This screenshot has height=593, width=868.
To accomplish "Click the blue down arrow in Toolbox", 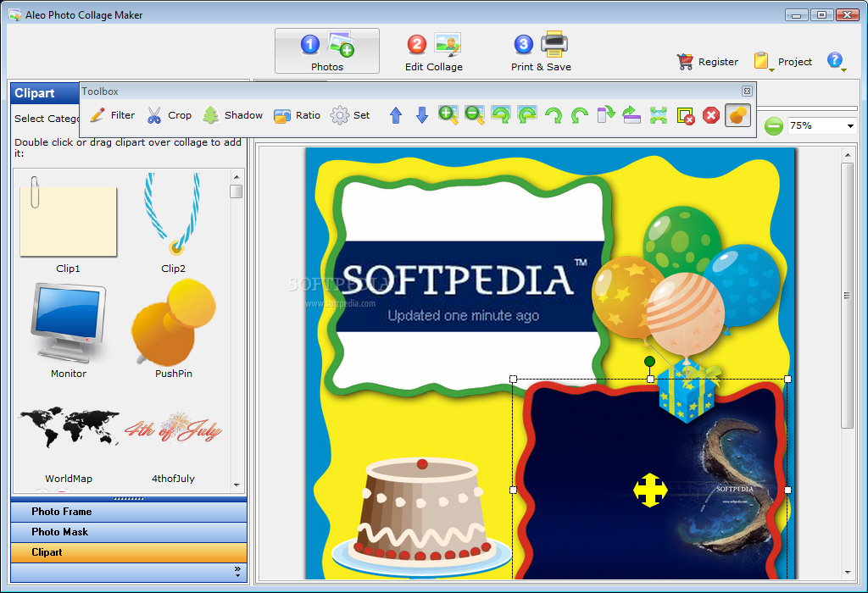I will click(x=422, y=115).
